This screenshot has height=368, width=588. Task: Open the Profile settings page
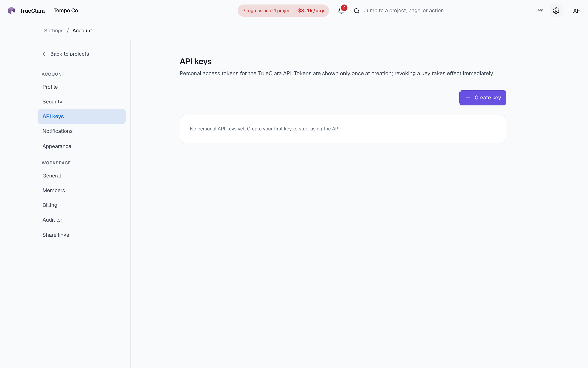[81, 87]
